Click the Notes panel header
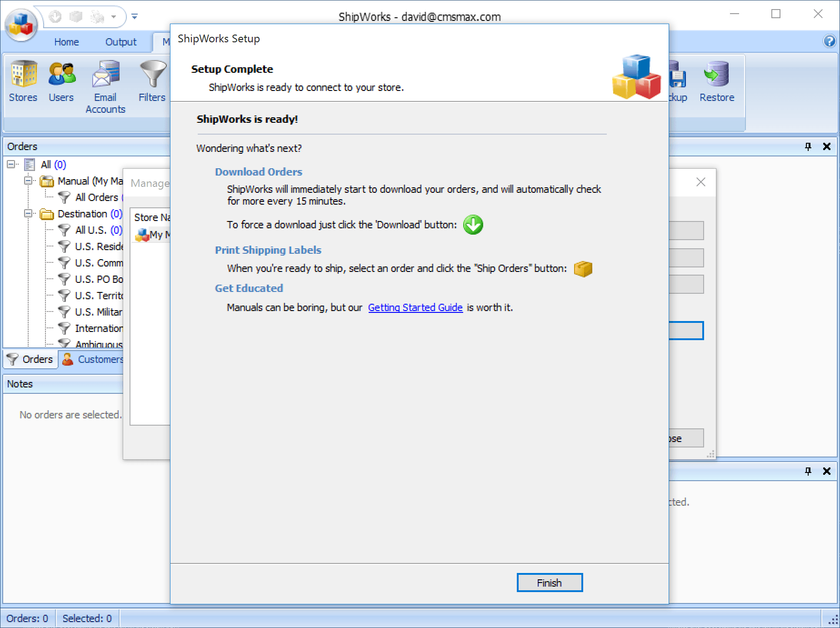The width and height of the screenshot is (840, 628). [63, 384]
